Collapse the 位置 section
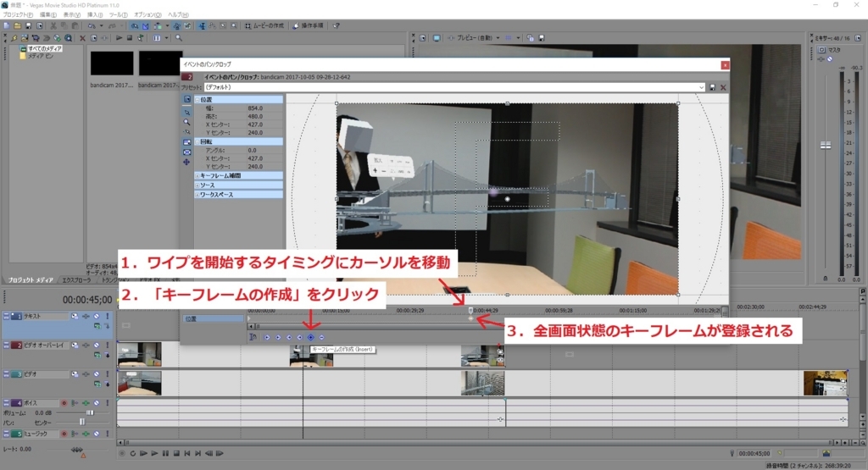This screenshot has width=868, height=470. [x=198, y=100]
